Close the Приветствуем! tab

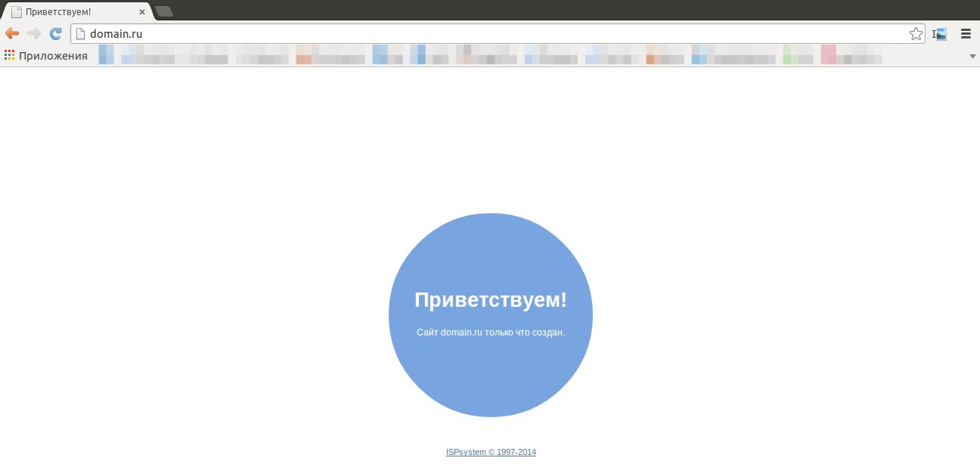tap(141, 12)
